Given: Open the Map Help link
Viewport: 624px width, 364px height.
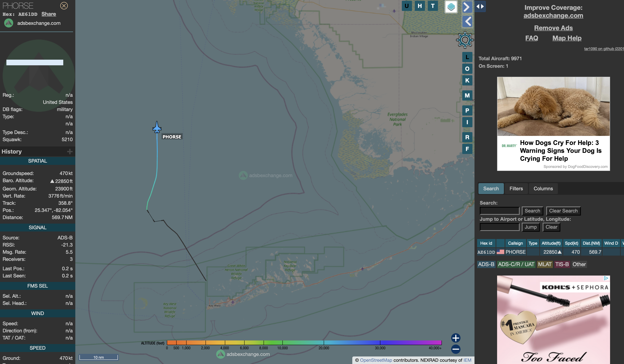Looking at the screenshot, I should tap(567, 38).
